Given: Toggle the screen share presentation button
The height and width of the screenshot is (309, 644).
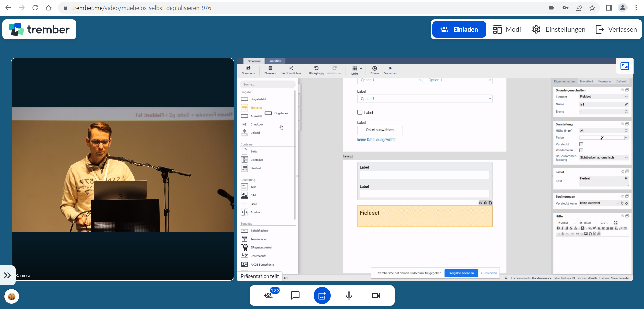Looking at the screenshot, I should (322, 296).
